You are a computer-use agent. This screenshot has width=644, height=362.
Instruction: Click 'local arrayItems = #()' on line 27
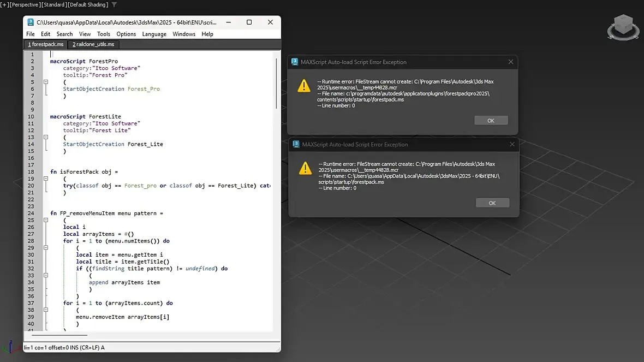99,234
